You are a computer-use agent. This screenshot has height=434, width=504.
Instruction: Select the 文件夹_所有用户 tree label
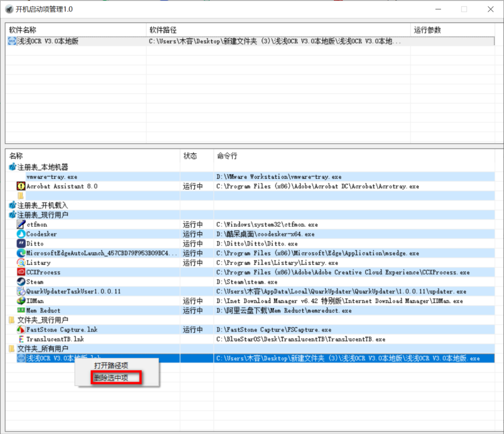tap(43, 349)
